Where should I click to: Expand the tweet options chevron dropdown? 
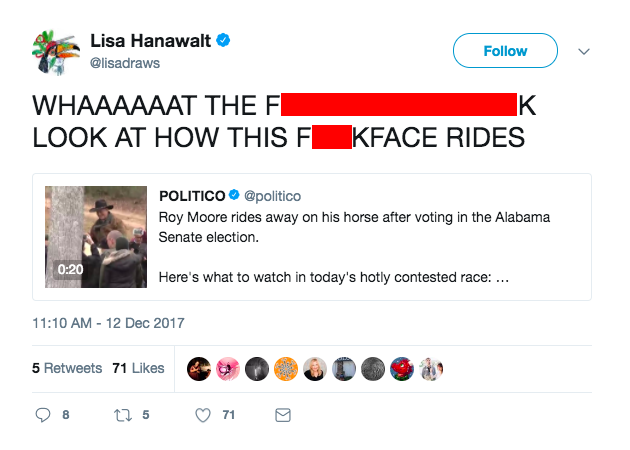click(x=585, y=51)
